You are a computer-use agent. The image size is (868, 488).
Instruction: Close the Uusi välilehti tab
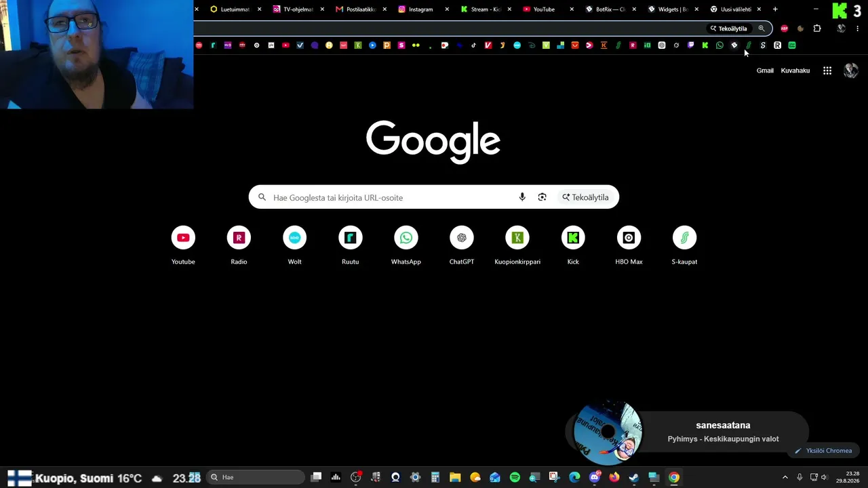click(759, 9)
